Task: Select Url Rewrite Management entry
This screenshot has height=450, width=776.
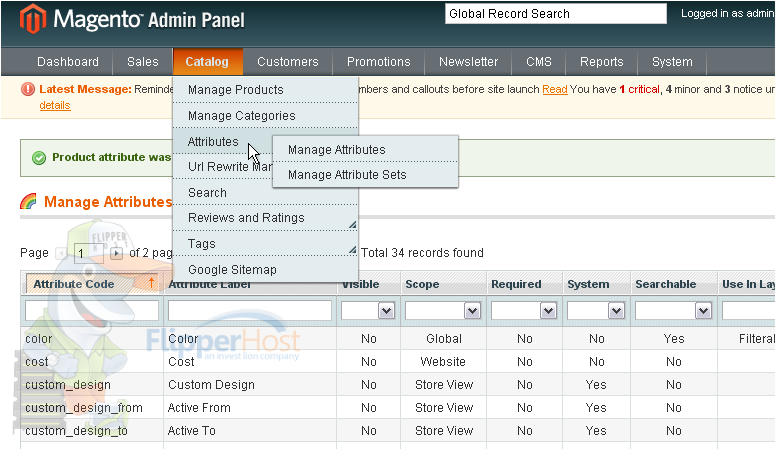Action: click(x=223, y=167)
